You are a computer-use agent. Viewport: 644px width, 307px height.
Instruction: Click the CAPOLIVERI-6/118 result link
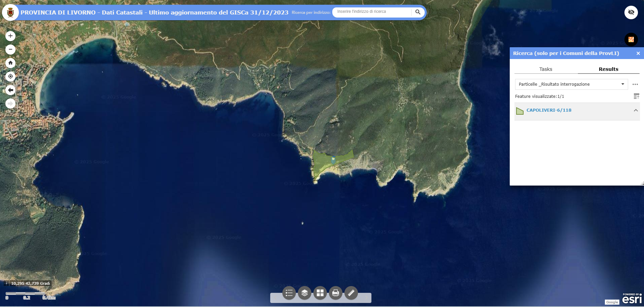coord(549,110)
